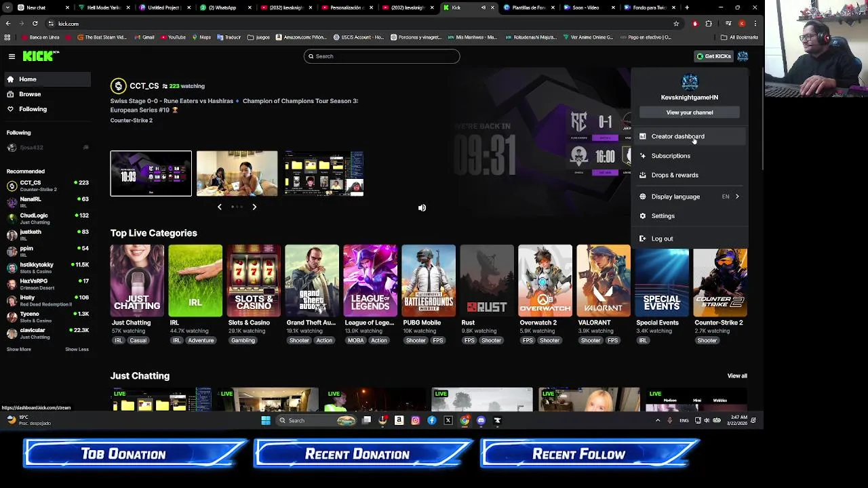The width and height of the screenshot is (868, 488).
Task: Select the third featured carousel thumbnail
Action: coord(323,174)
